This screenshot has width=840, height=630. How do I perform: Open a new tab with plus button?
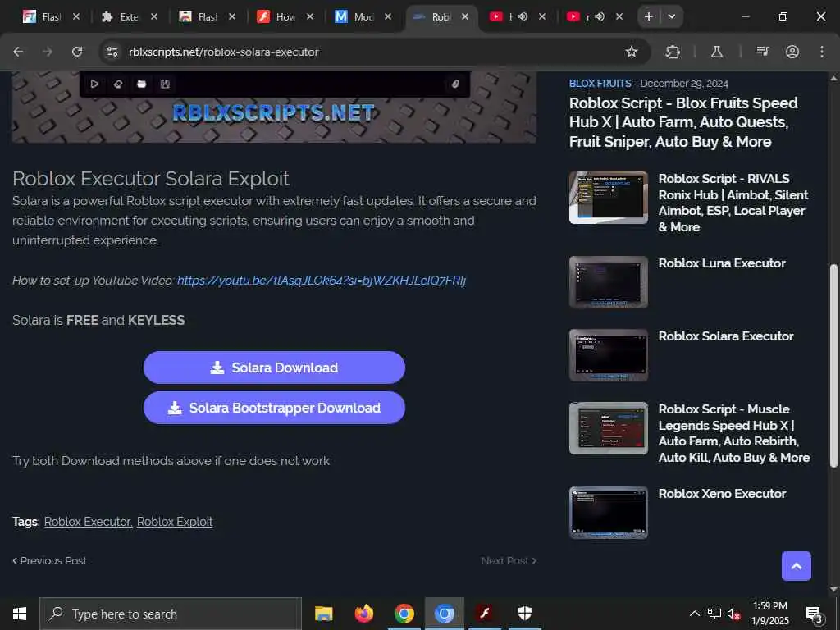tap(649, 16)
